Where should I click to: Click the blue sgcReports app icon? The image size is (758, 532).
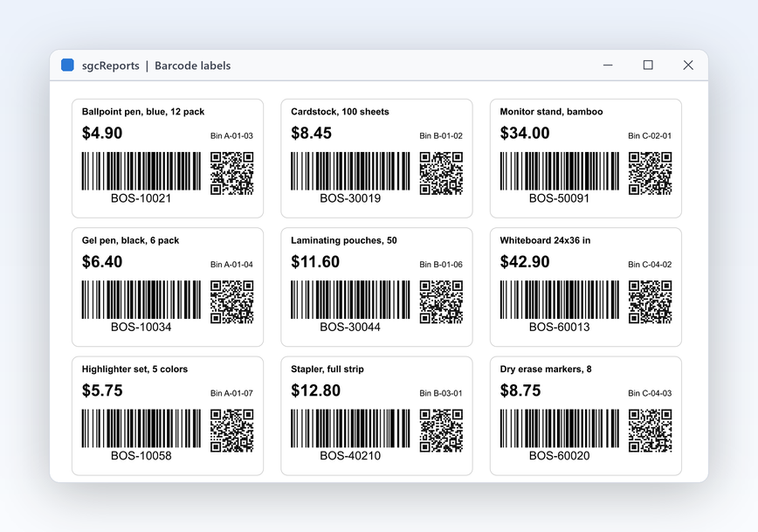click(x=68, y=65)
